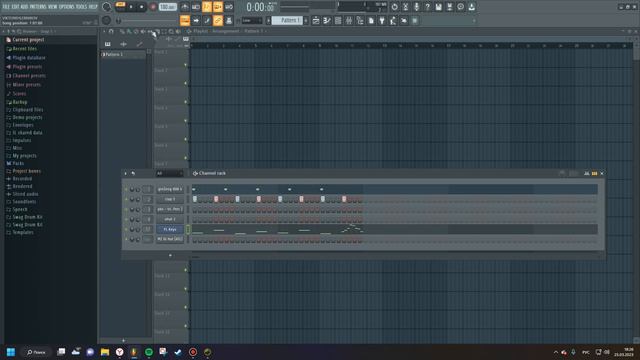Viewport: 640px width, 360px height.
Task: Open the OPTIONS menu
Action: click(x=67, y=7)
